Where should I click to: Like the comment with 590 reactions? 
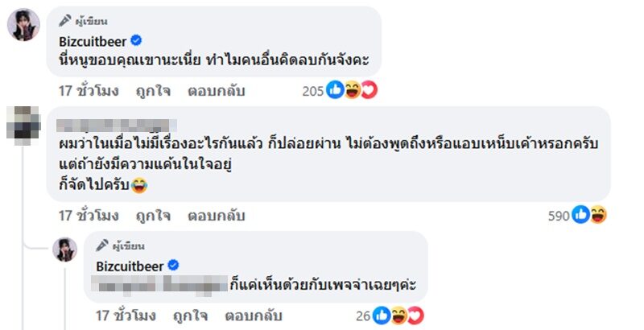[x=152, y=215]
